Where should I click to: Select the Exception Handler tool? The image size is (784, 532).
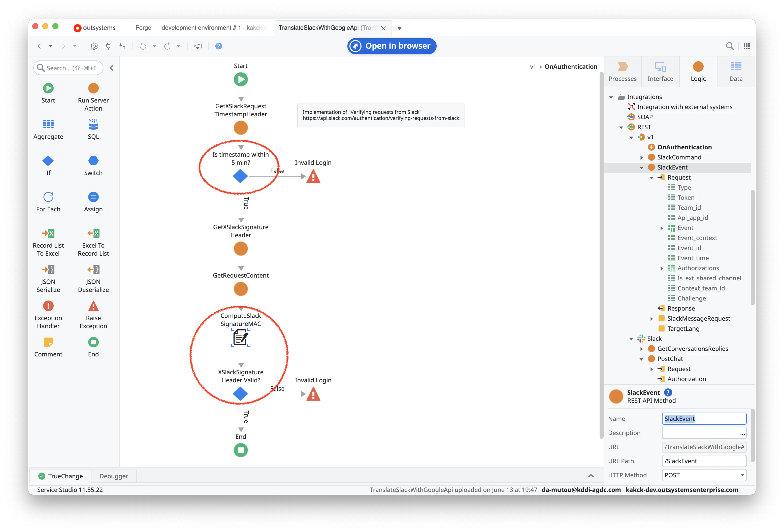pyautogui.click(x=48, y=315)
